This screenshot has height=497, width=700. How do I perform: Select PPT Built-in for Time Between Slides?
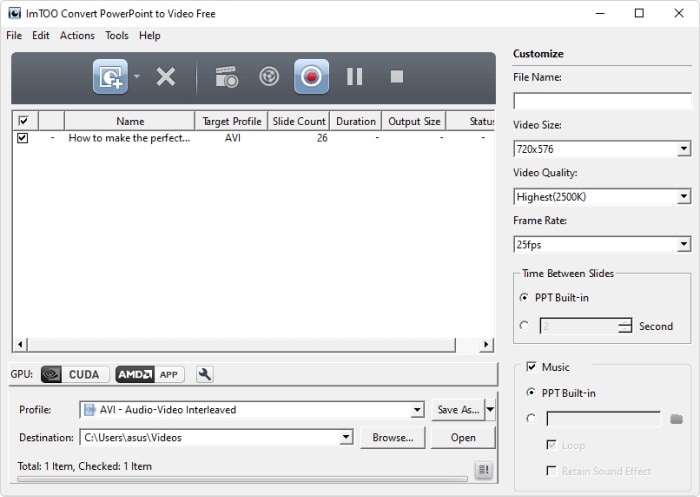pos(524,297)
